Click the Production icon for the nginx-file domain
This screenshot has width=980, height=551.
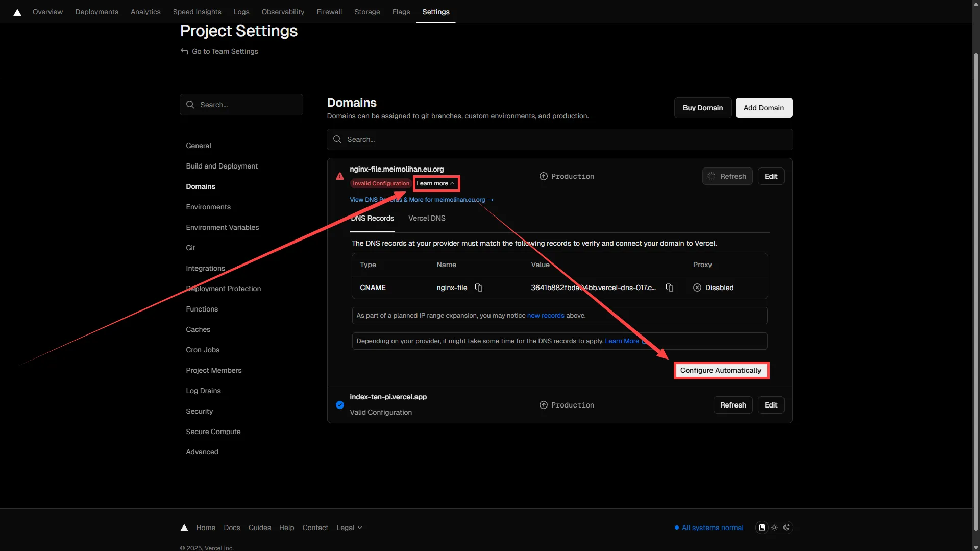point(544,176)
